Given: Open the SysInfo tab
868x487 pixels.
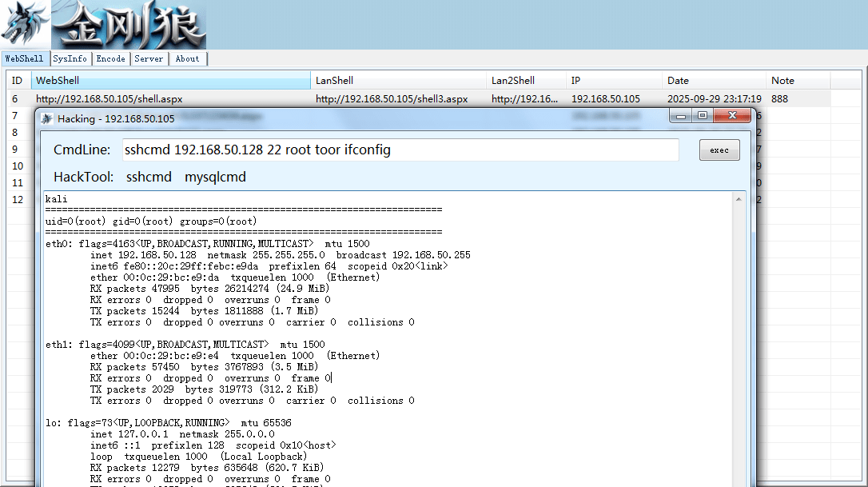Looking at the screenshot, I should [70, 58].
